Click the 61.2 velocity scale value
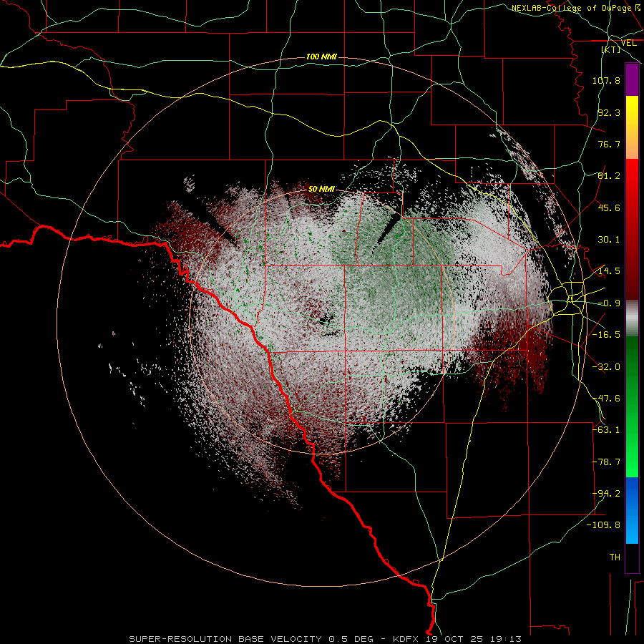The height and width of the screenshot is (644, 644). coord(609,176)
